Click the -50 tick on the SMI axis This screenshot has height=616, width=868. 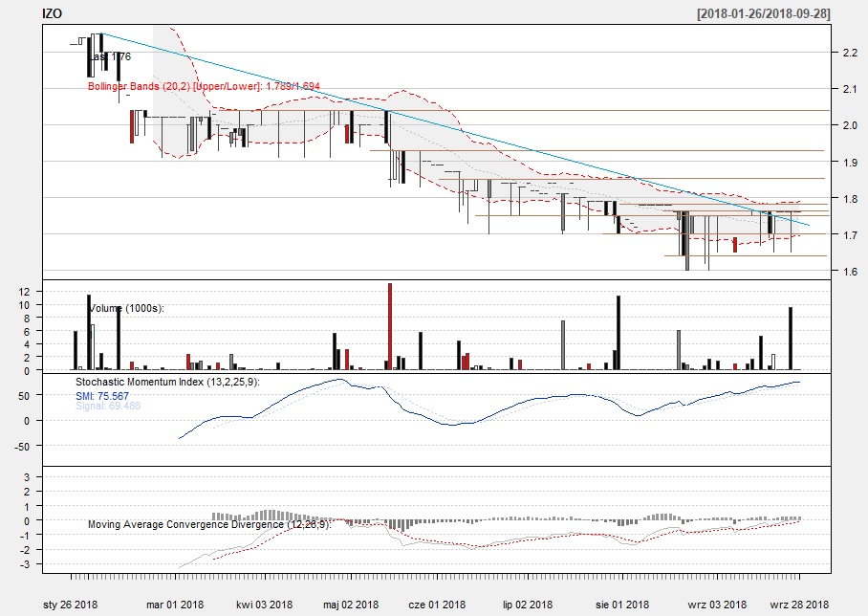[22, 447]
